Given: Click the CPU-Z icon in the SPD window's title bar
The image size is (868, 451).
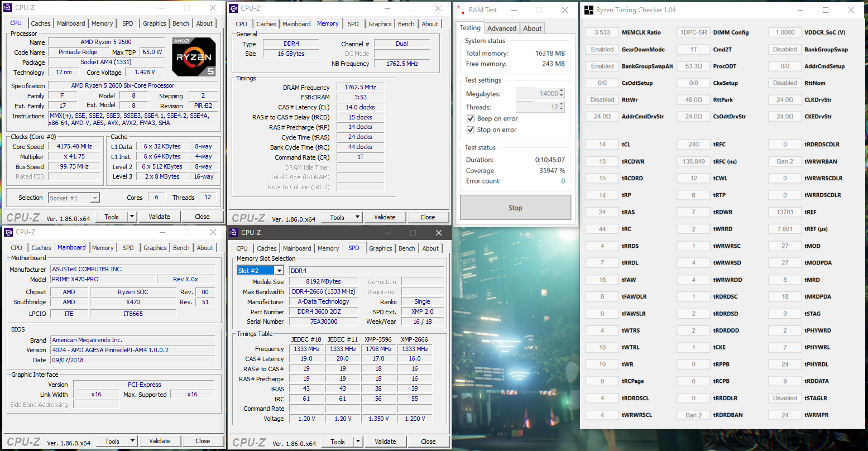Looking at the screenshot, I should [234, 233].
